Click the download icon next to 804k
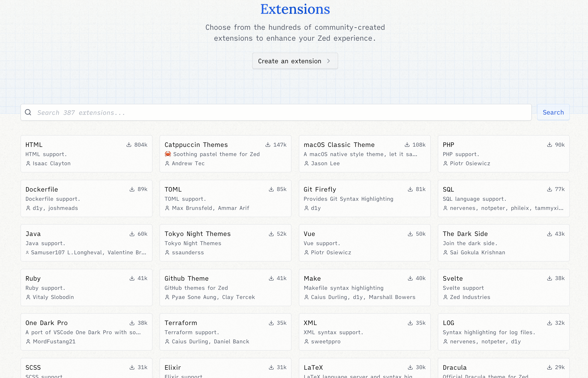The image size is (588, 378). [129, 145]
